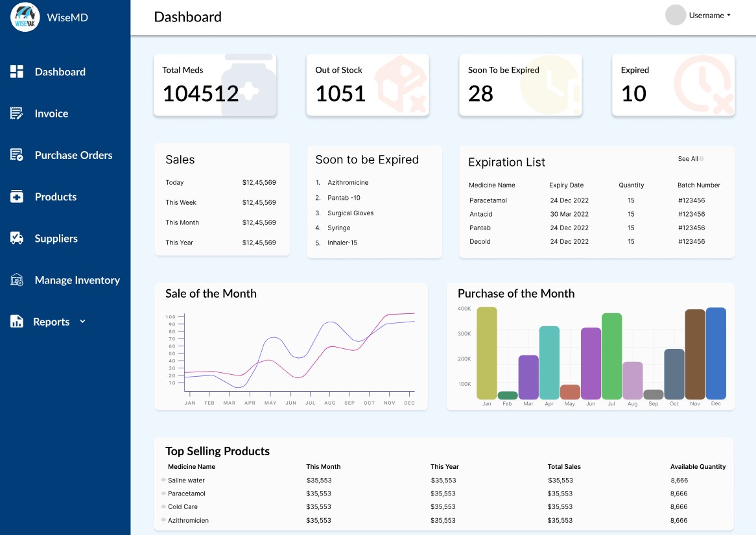Click the Products medkit icon
756x535 pixels.
[x=17, y=196]
